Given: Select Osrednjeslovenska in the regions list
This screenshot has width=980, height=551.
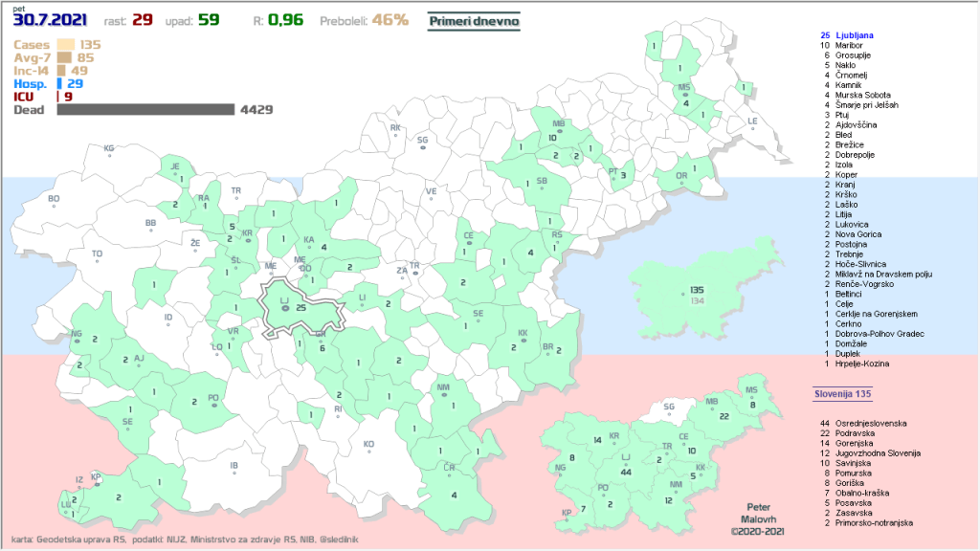Looking at the screenshot, I should (x=871, y=422).
